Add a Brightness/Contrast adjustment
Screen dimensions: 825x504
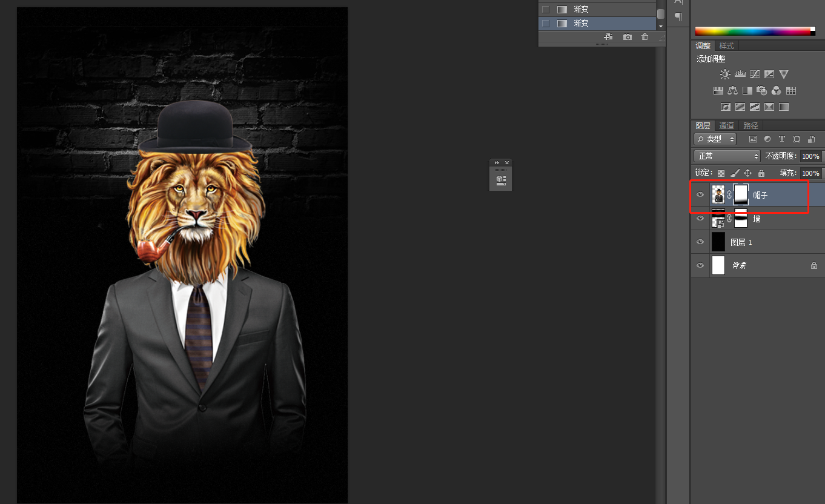coord(725,75)
